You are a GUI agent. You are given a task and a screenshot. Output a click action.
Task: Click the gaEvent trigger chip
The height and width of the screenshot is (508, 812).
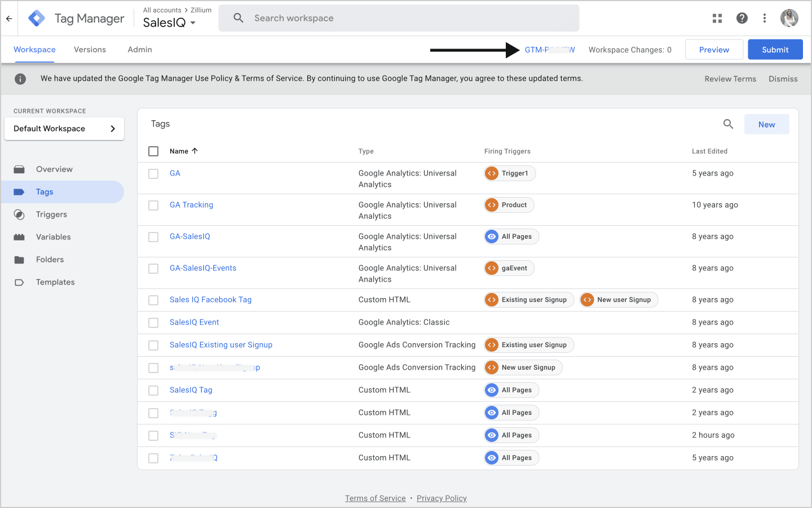(x=509, y=268)
